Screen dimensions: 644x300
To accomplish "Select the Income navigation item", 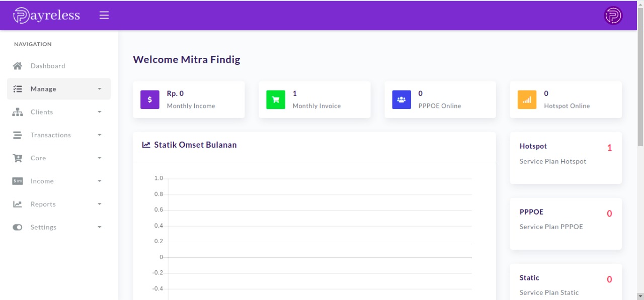I will pos(59,181).
